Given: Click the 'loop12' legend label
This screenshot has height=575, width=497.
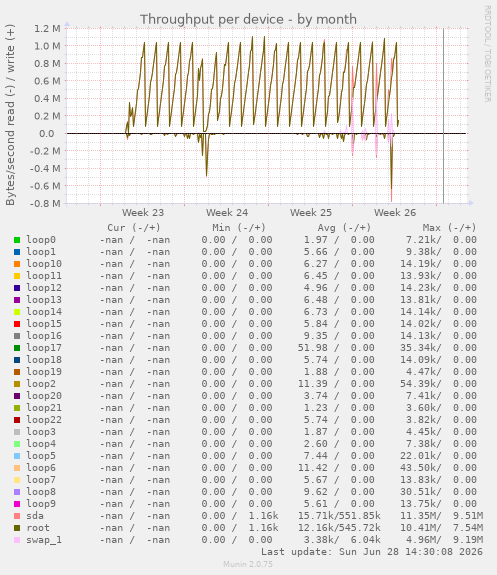Looking at the screenshot, I should (x=44, y=288).
